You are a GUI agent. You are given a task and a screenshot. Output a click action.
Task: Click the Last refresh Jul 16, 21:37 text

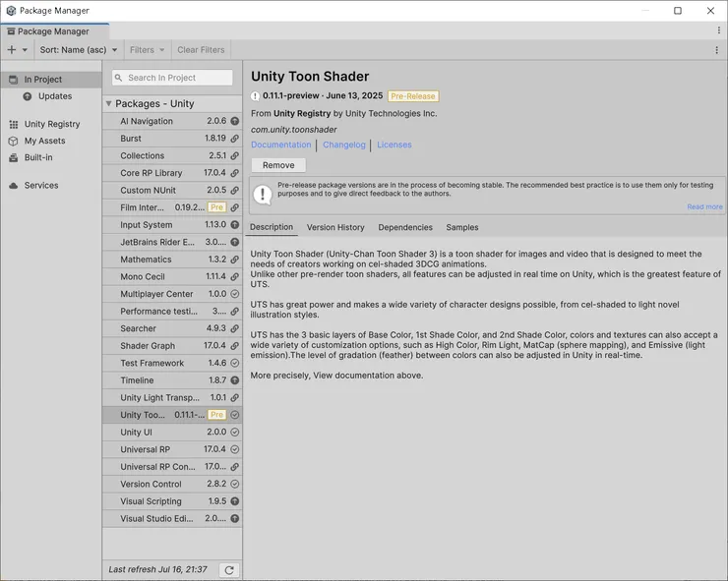(x=157, y=569)
